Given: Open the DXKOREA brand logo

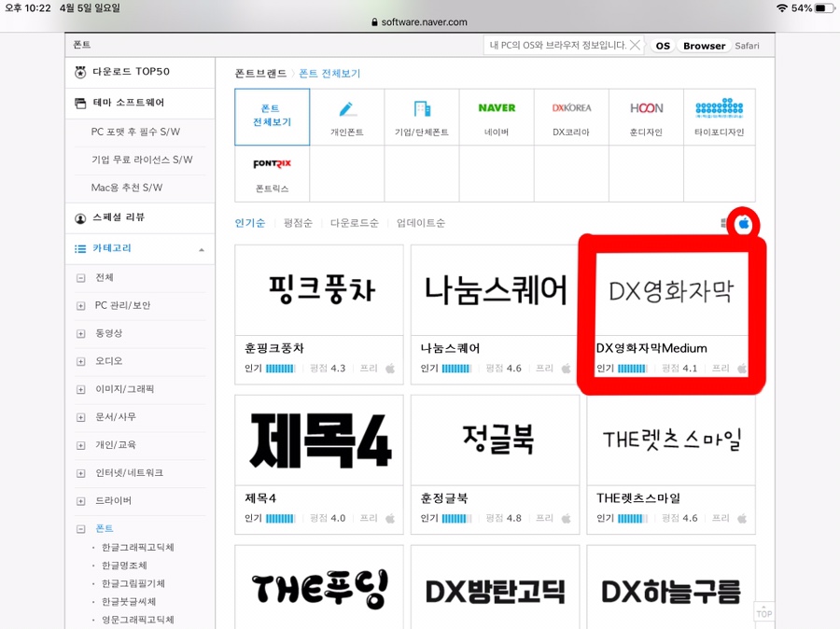Looking at the screenshot, I should [571, 107].
